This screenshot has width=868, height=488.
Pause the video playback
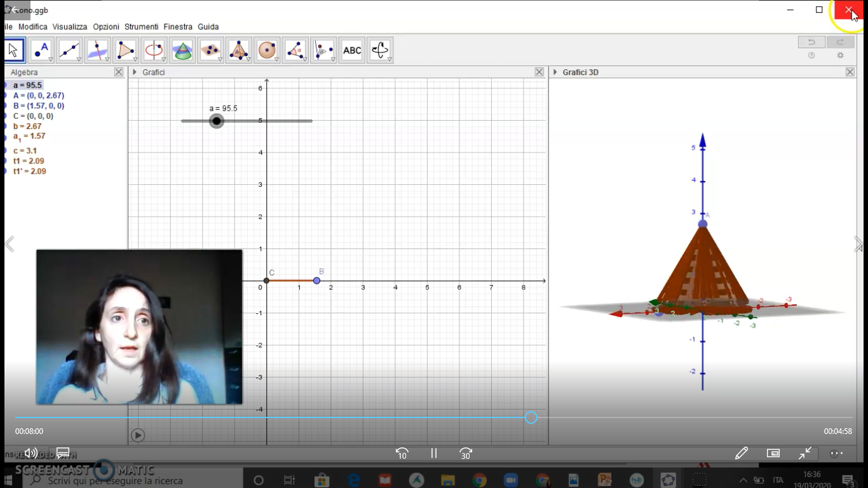coord(434,453)
